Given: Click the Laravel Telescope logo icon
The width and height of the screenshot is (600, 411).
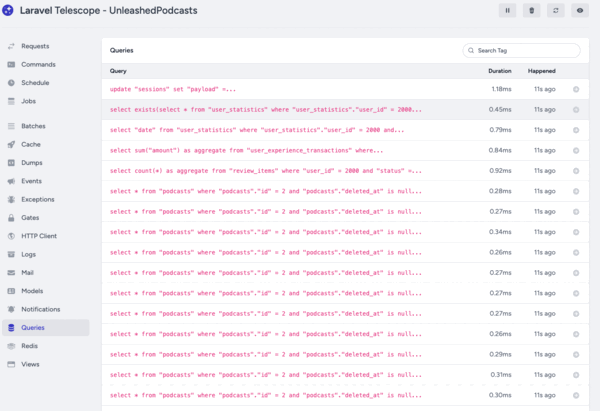Looking at the screenshot, I should [8, 10].
